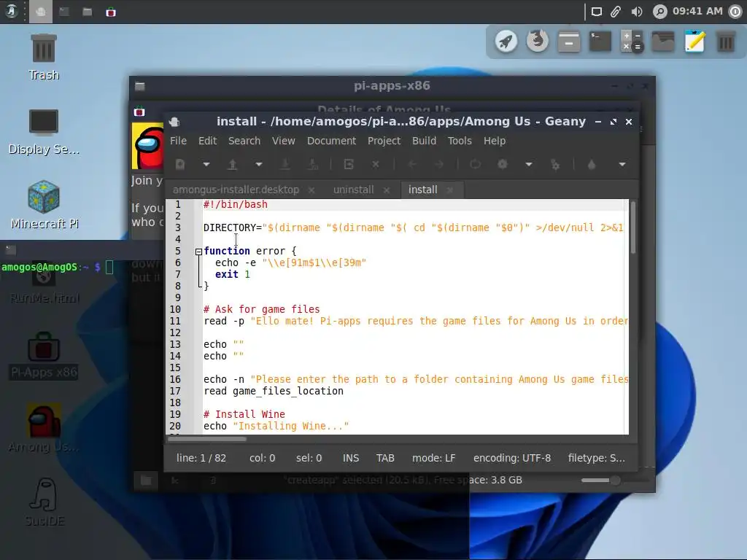747x560 pixels.
Task: Open the Project menu in Geany
Action: tap(384, 141)
